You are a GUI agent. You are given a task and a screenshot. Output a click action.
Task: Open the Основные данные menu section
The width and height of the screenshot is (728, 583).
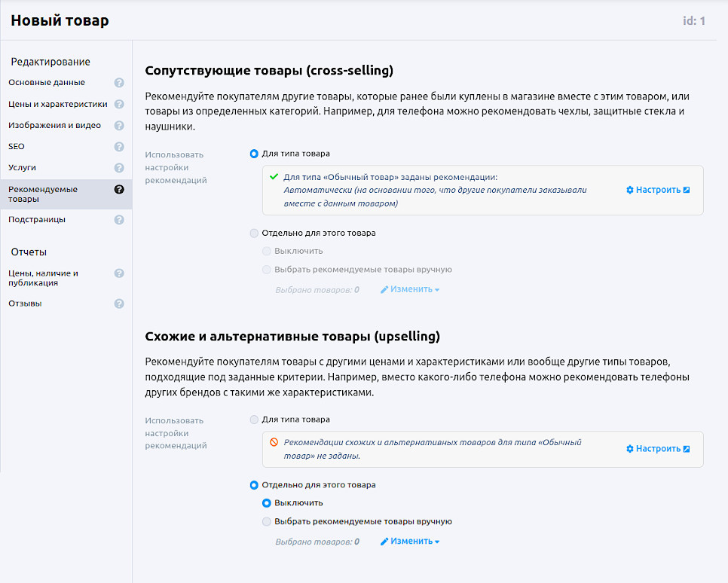47,83
